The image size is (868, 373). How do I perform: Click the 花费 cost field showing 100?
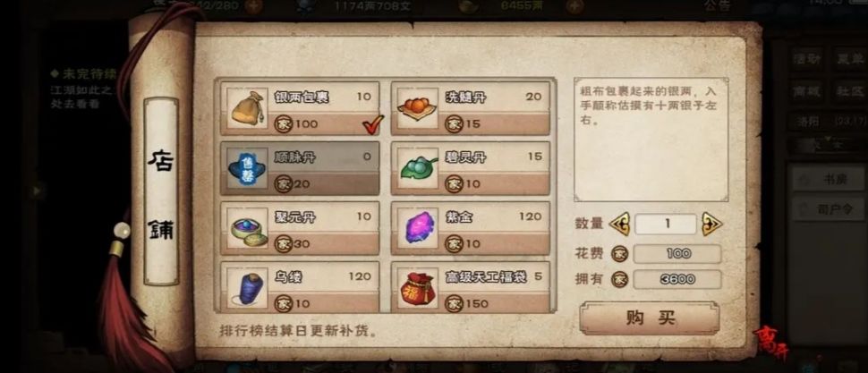tap(677, 254)
